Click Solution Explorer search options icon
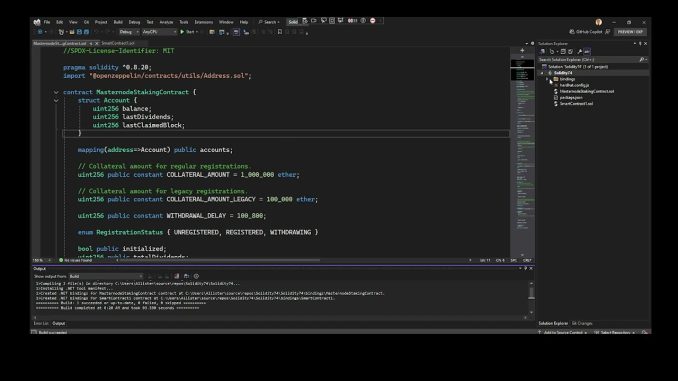678x381 pixels. coord(643,60)
